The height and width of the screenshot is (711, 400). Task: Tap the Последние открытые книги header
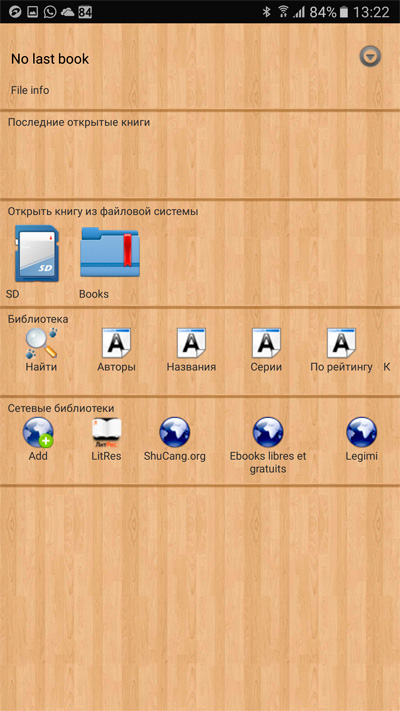[x=79, y=122]
